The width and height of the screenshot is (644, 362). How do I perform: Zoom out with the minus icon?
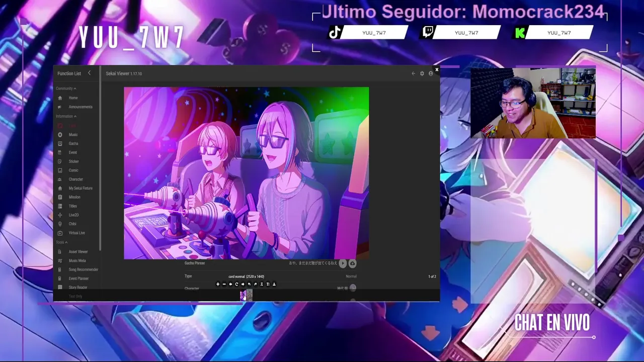click(x=224, y=284)
